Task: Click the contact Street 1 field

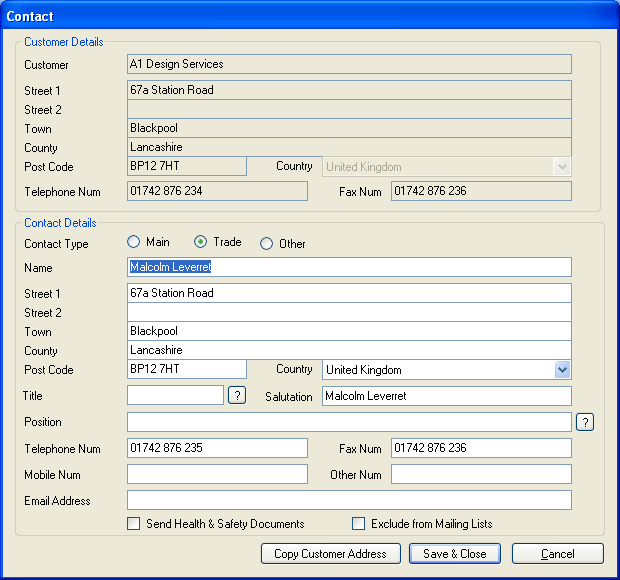Action: [x=349, y=293]
